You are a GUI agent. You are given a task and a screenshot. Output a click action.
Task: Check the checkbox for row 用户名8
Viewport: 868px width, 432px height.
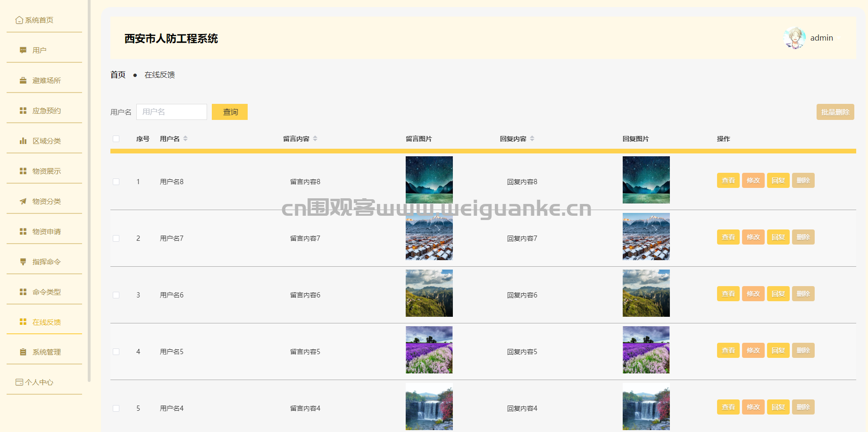[116, 182]
